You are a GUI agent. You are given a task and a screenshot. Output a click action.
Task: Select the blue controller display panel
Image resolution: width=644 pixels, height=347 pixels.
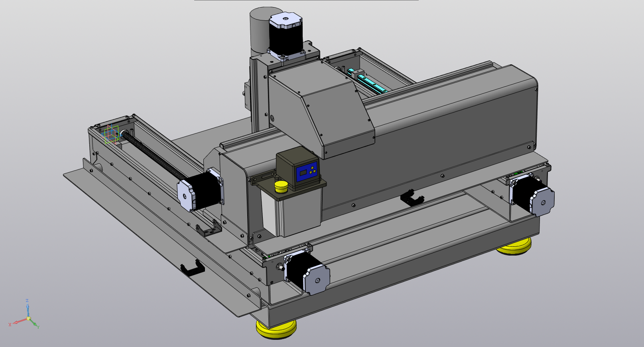(x=306, y=172)
